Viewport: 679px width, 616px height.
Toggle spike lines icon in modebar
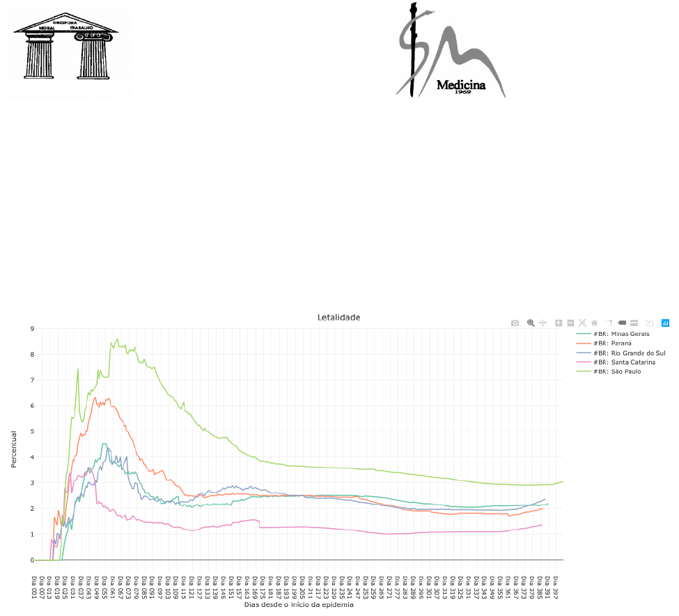[609, 323]
